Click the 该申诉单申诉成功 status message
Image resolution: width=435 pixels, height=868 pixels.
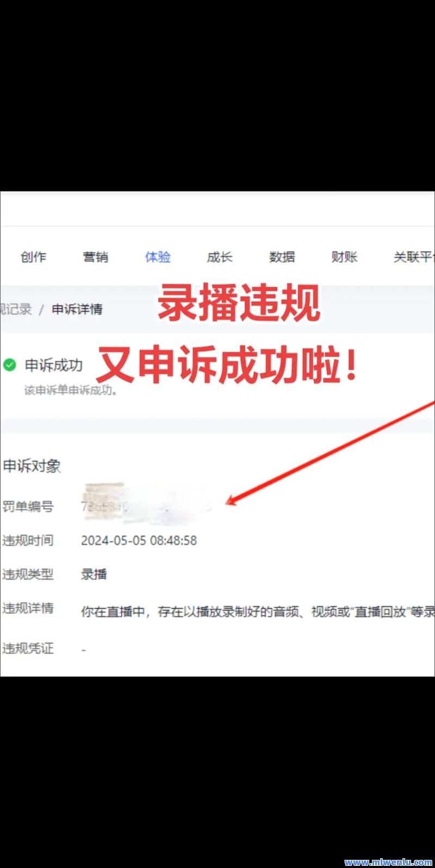click(71, 390)
